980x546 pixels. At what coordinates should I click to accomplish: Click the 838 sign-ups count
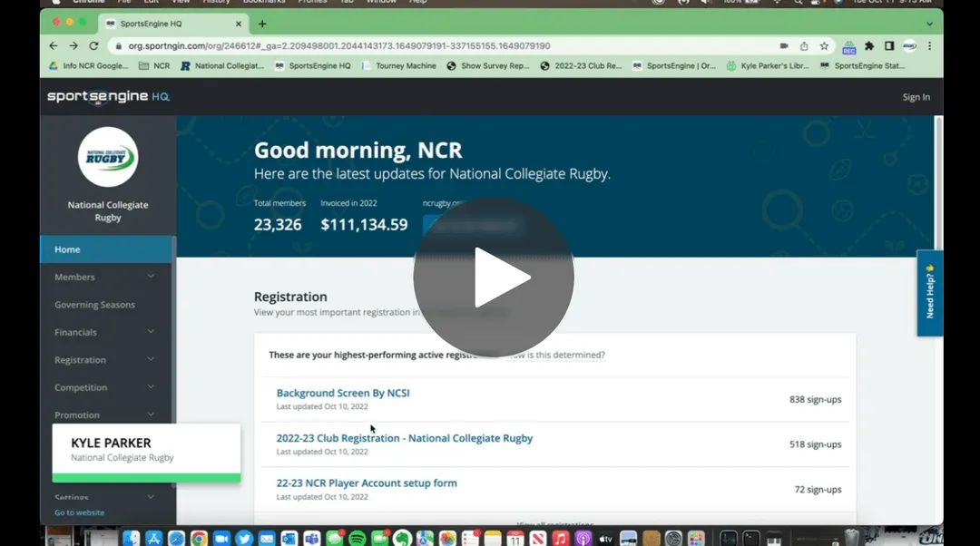point(815,399)
